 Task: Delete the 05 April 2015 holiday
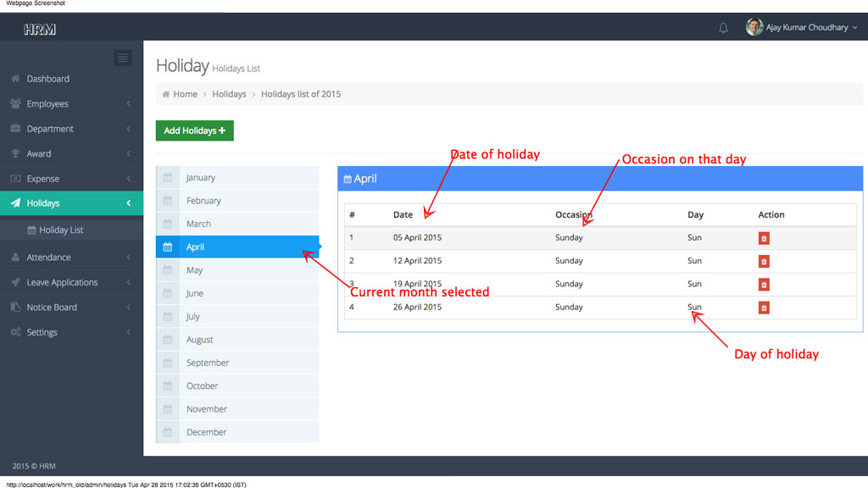764,239
